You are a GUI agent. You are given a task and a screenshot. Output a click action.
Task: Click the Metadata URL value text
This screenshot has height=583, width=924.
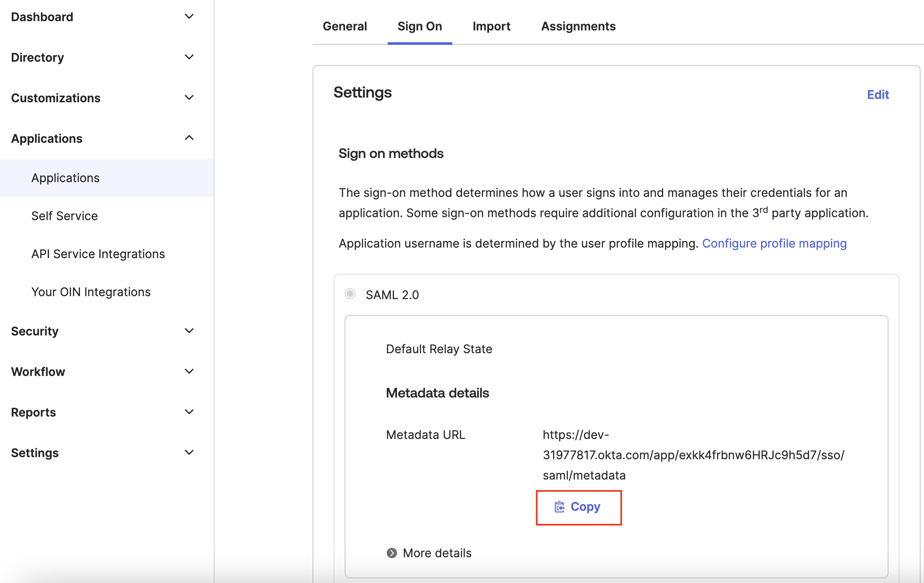point(693,455)
